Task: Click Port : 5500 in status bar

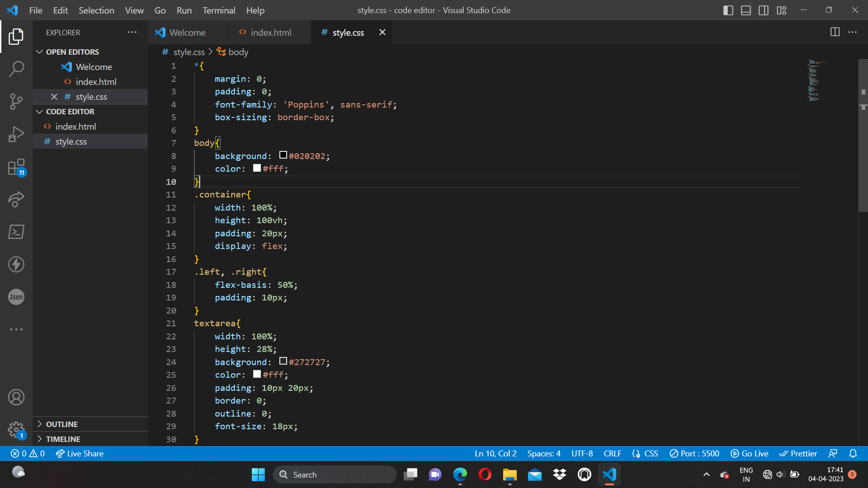Action: click(694, 453)
